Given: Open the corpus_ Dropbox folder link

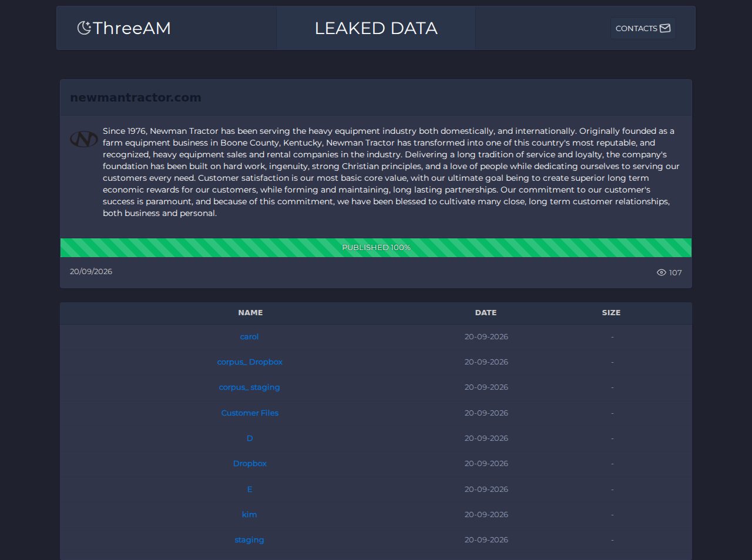Looking at the screenshot, I should [x=250, y=362].
